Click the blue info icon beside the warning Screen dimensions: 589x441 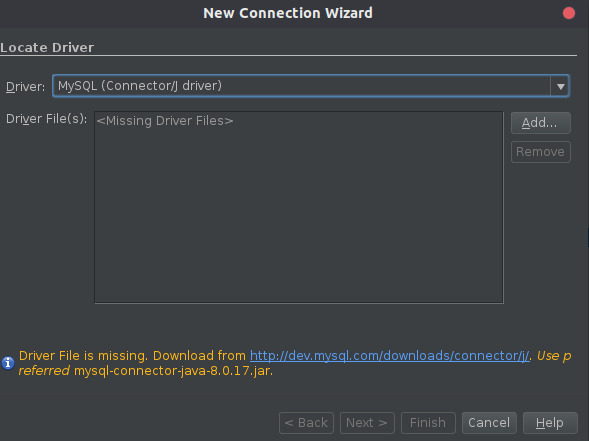tap(8, 363)
